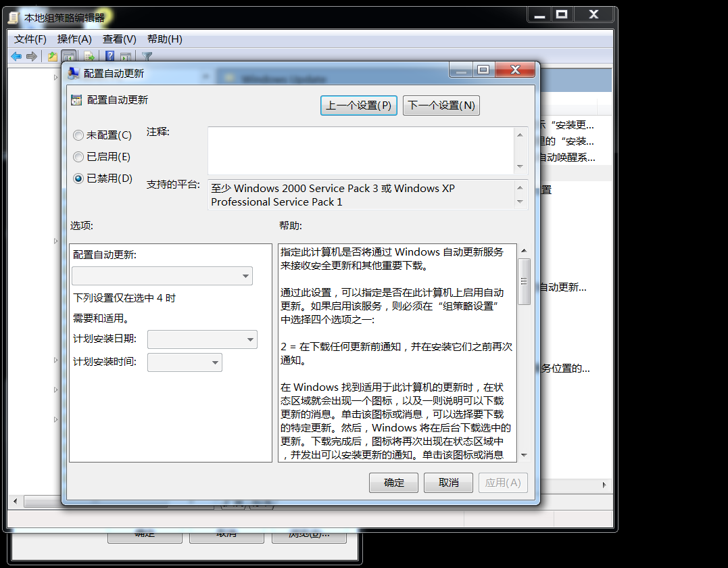728x568 pixels.
Task: Click the 支持的平台 box scroll-up arrow
Action: pyautogui.click(x=520, y=187)
